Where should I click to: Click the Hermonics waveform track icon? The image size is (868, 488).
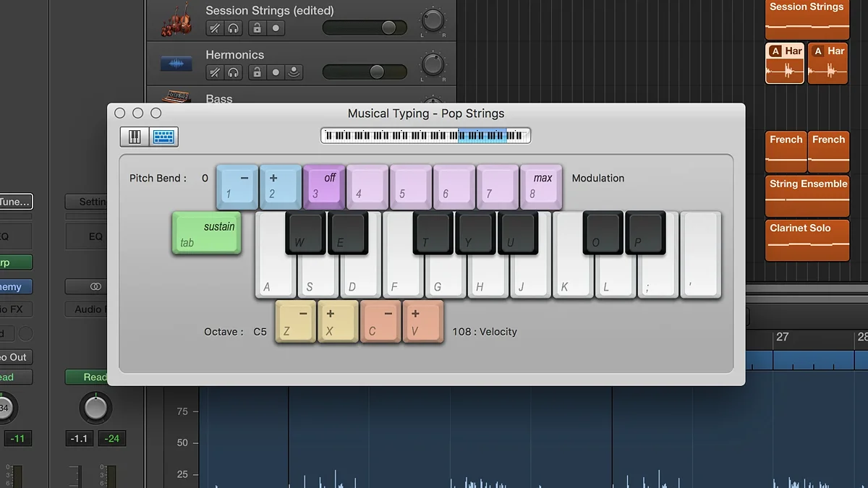[x=176, y=64]
